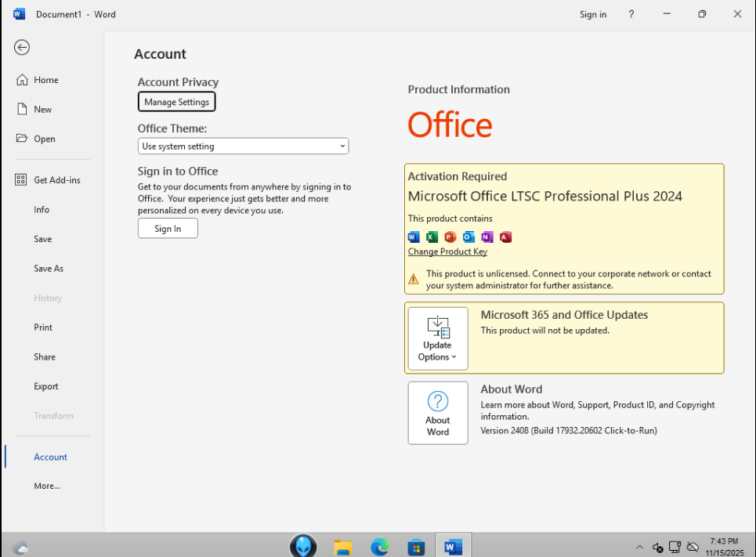
Task: Click the Access icon under product contents
Action: coord(505,237)
